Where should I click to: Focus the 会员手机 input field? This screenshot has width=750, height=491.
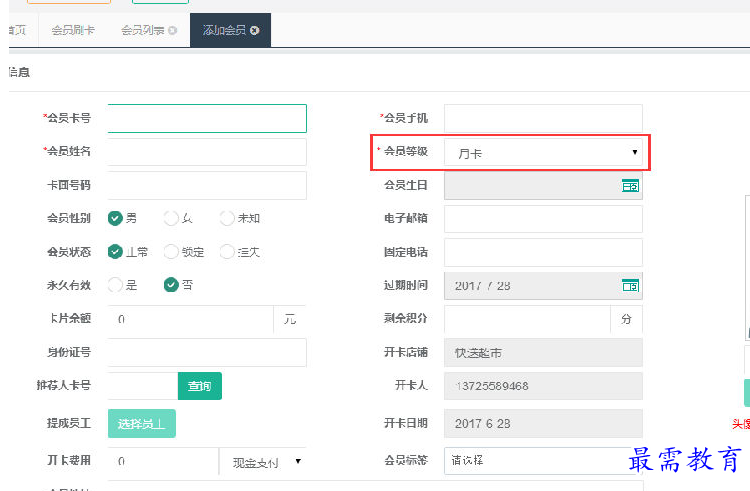pyautogui.click(x=543, y=118)
